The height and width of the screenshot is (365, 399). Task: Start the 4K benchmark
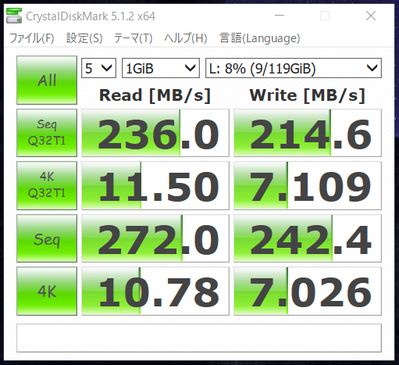[x=47, y=291]
